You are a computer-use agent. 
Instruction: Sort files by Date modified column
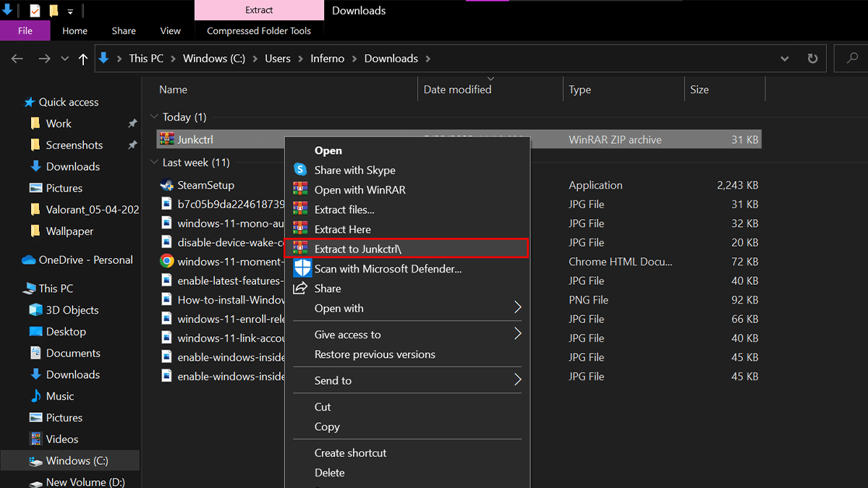click(x=457, y=90)
